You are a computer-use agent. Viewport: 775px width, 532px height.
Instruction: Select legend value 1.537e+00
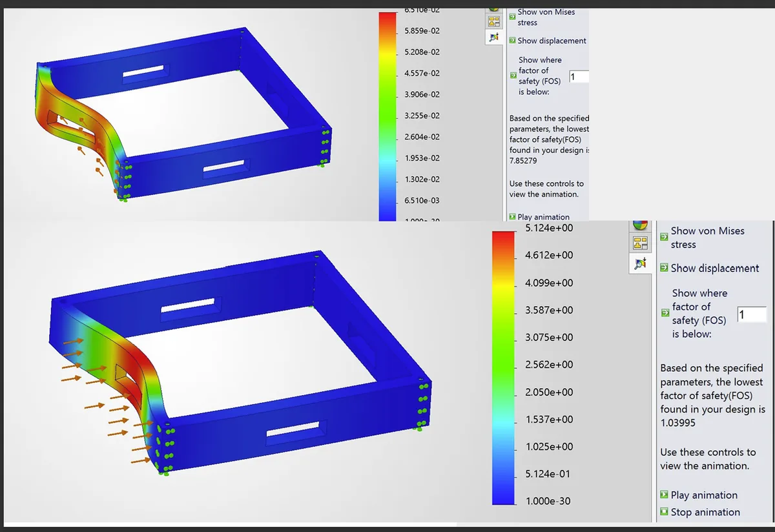tap(549, 419)
